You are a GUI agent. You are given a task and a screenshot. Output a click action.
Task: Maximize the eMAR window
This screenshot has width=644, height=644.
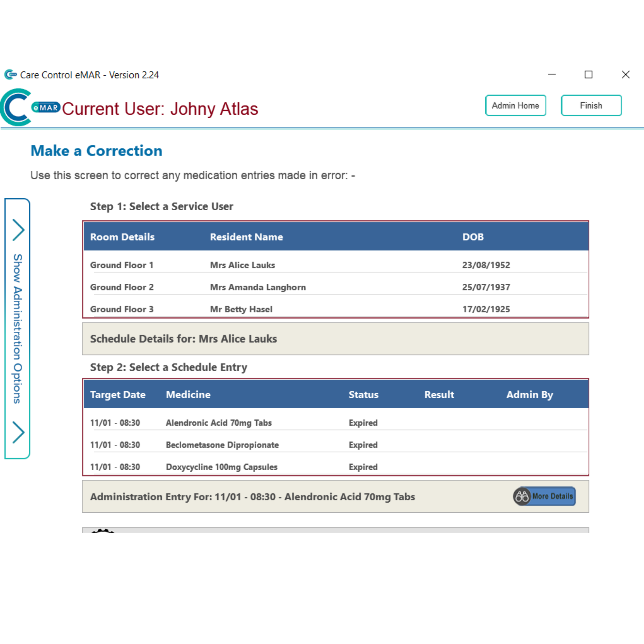point(588,74)
